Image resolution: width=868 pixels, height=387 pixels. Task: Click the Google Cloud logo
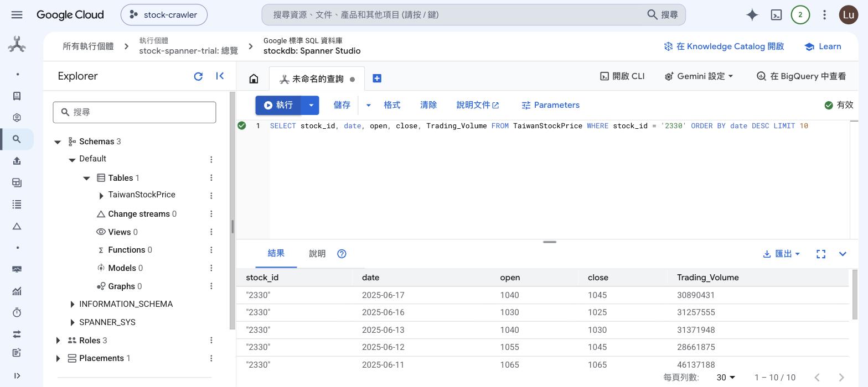click(70, 15)
